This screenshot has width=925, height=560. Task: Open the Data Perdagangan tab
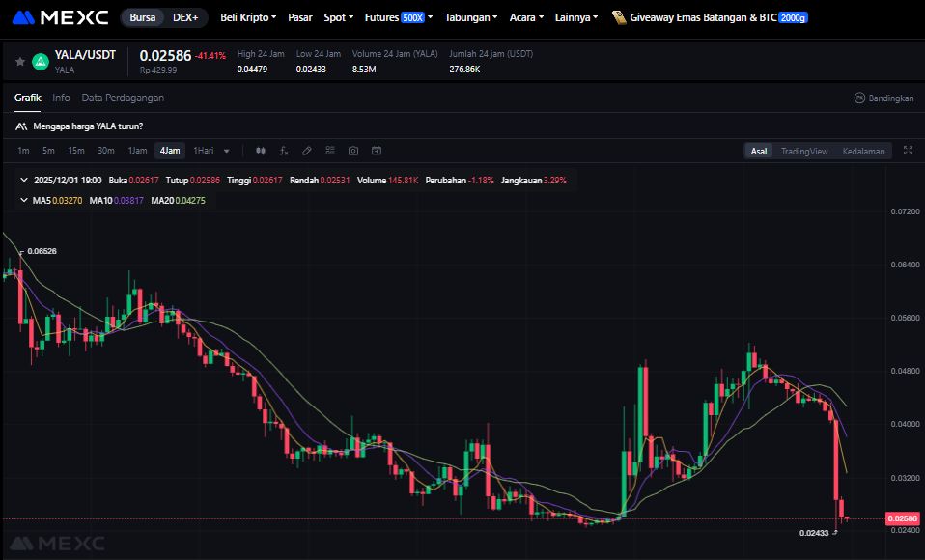pyautogui.click(x=123, y=98)
